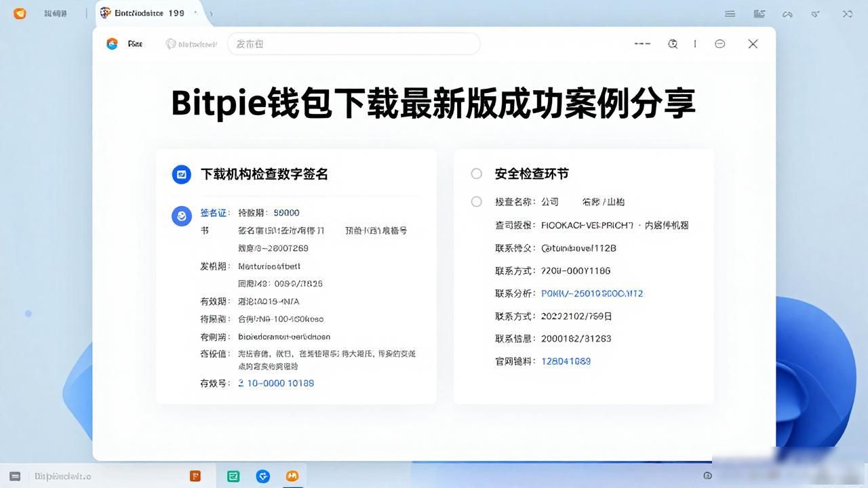The width and height of the screenshot is (868, 488).
Task: Click the value 2000182/31263
Action: pyautogui.click(x=576, y=338)
